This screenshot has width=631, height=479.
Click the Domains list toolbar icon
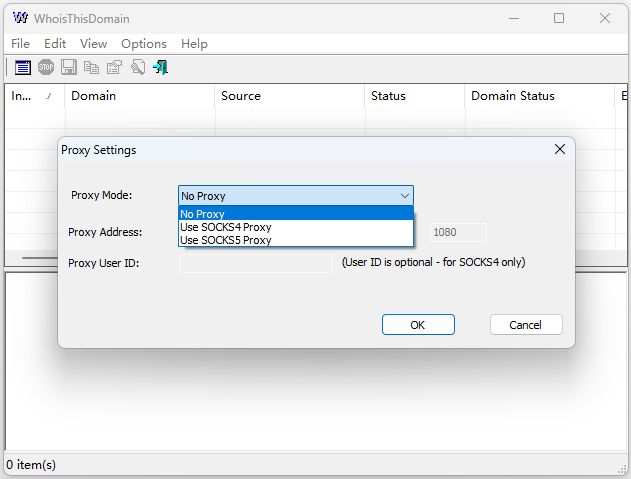point(23,67)
